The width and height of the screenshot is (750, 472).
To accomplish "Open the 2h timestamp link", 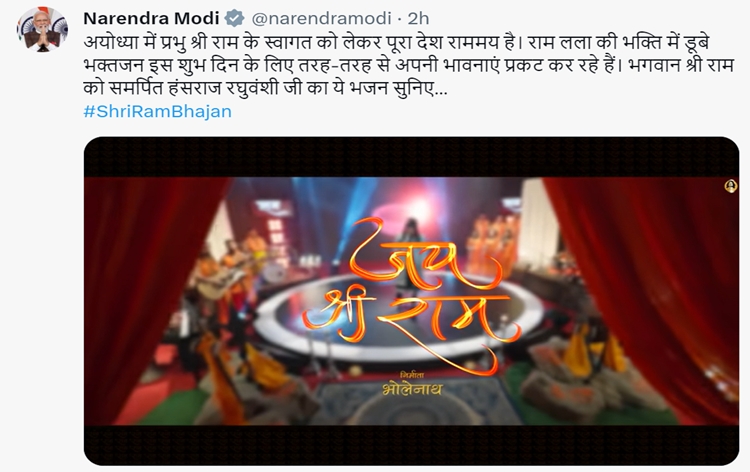I will (x=418, y=19).
